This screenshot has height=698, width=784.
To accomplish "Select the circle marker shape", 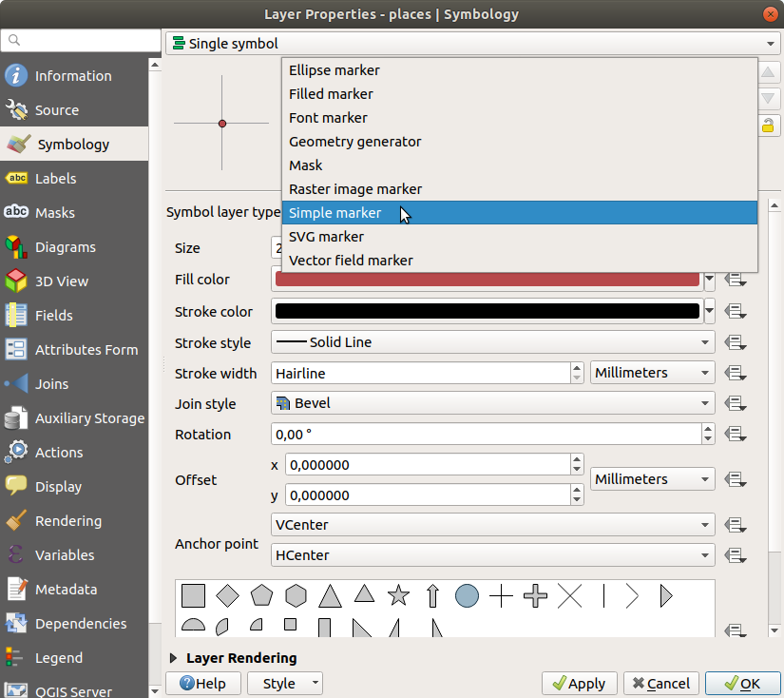I will pyautogui.click(x=467, y=594).
